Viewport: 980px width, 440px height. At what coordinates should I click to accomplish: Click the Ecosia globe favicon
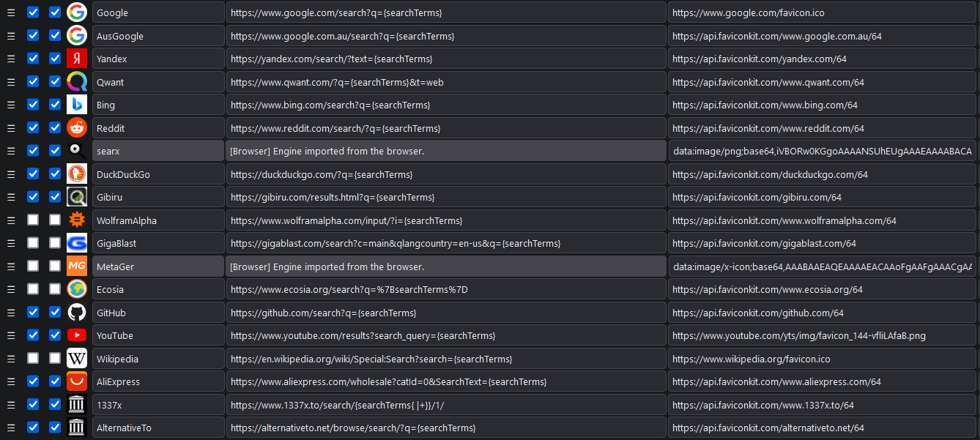tap(77, 288)
